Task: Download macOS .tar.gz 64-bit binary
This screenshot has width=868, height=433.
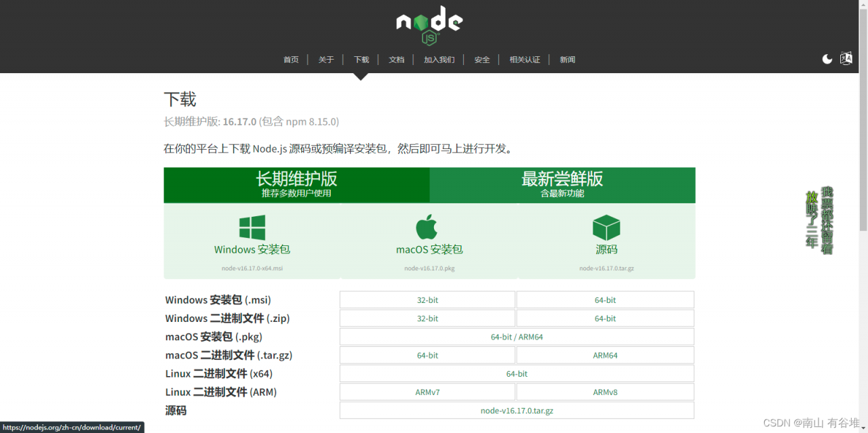Action: tap(427, 355)
